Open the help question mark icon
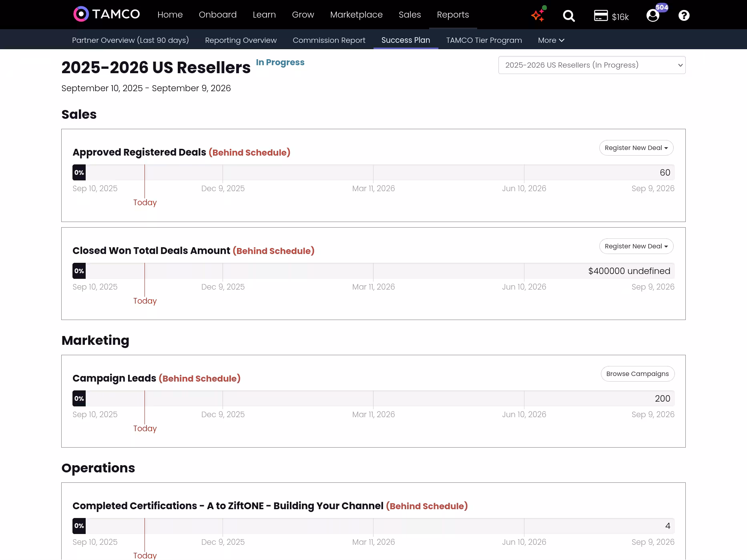This screenshot has height=560, width=747. 684,16
